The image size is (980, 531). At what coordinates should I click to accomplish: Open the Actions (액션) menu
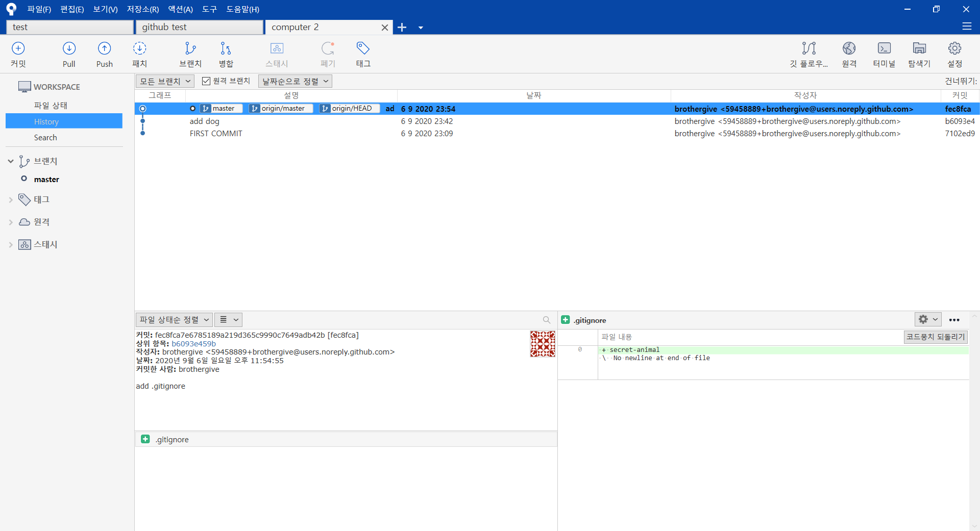coord(181,9)
